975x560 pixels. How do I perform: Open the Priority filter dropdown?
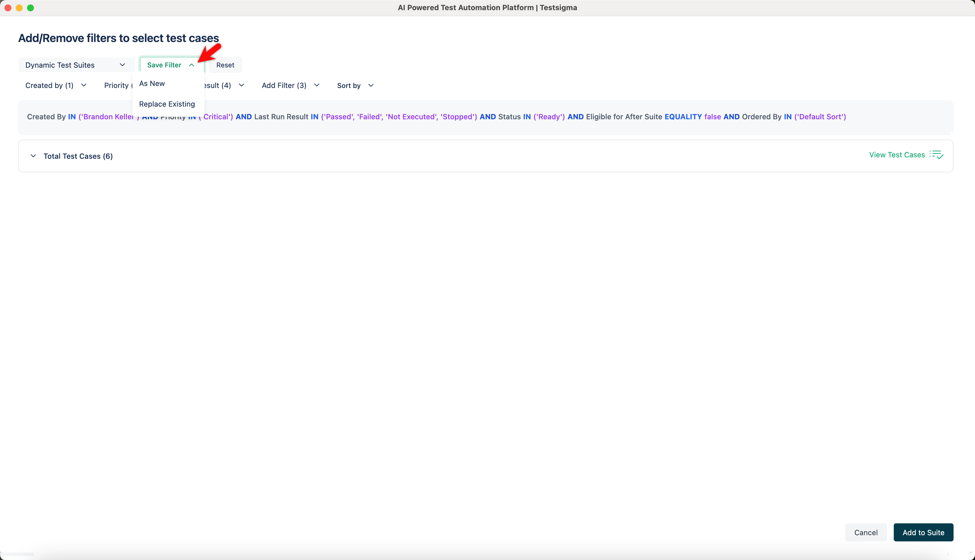(x=117, y=85)
